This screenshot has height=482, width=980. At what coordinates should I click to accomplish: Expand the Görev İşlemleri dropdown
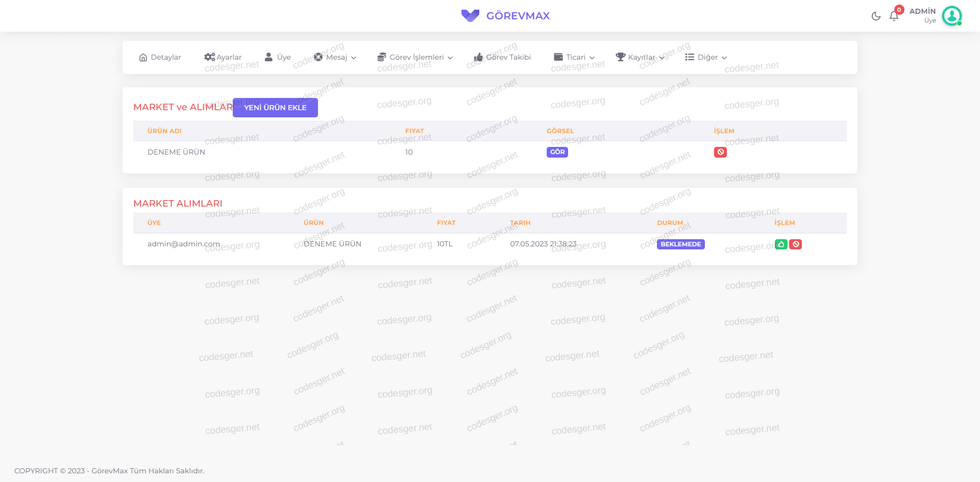tap(415, 57)
